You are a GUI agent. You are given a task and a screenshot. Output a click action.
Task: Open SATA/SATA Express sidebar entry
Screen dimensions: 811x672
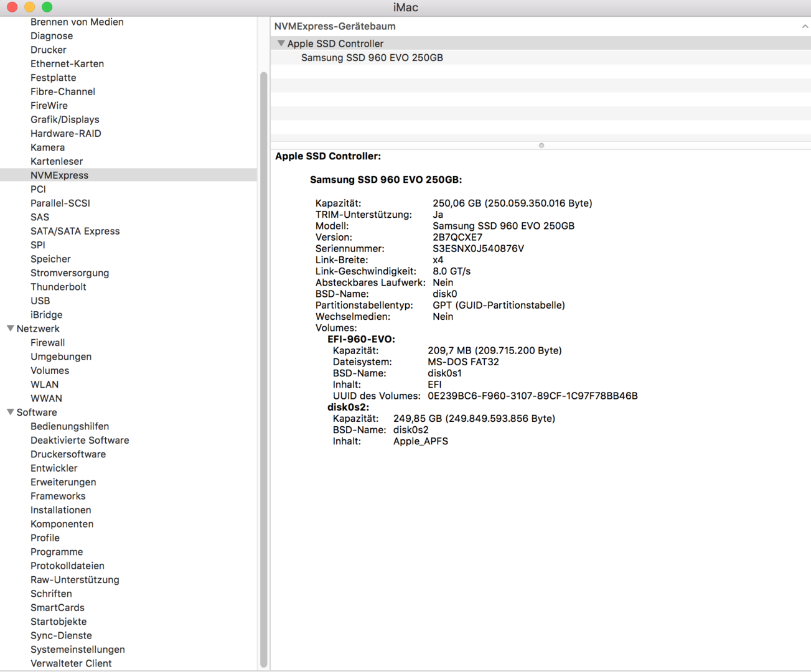click(75, 231)
